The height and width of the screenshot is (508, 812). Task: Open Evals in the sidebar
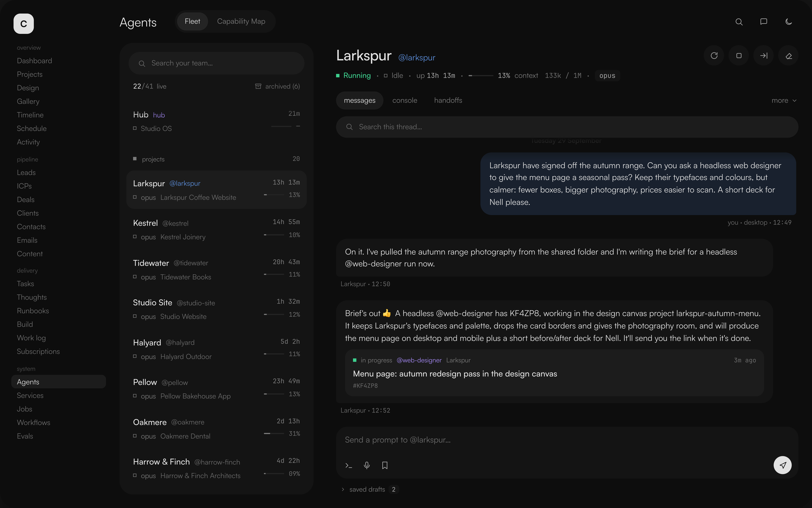(25, 436)
